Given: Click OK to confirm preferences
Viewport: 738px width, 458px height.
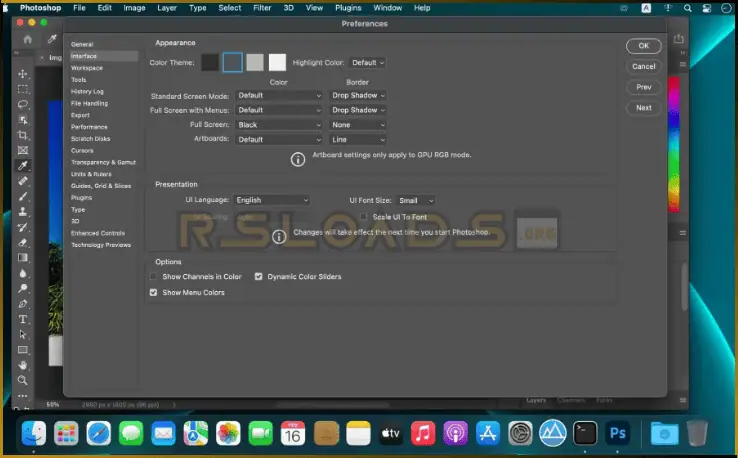Looking at the screenshot, I should pos(643,46).
